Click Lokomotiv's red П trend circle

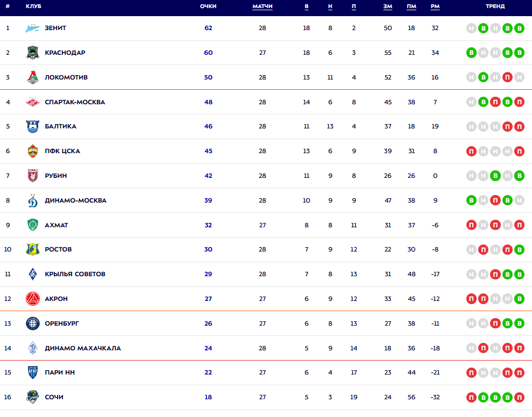[x=507, y=77]
